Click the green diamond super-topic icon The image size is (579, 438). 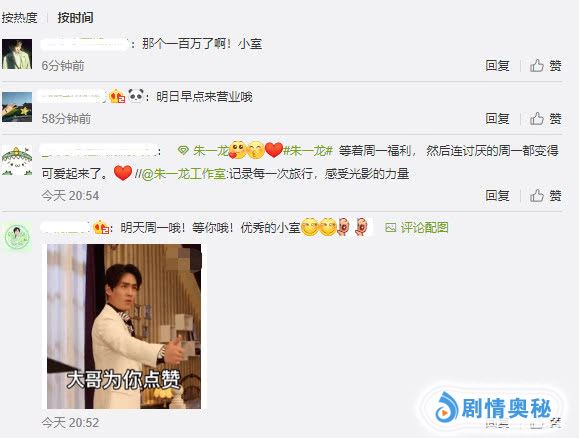[183, 151]
